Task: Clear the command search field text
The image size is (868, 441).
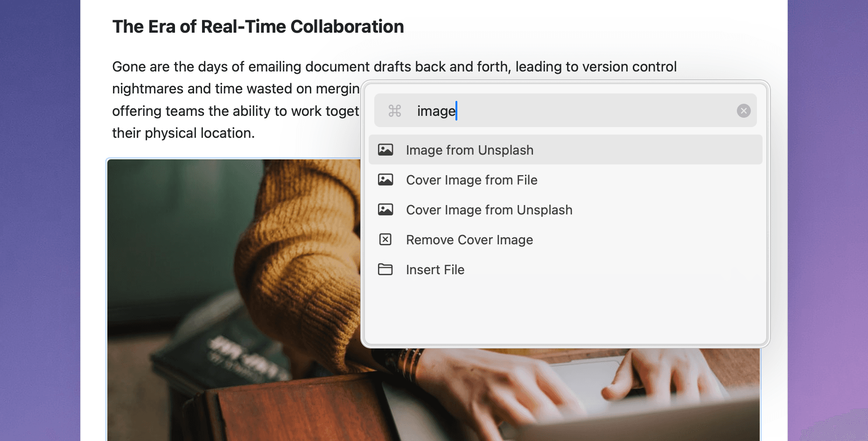Action: pos(743,111)
